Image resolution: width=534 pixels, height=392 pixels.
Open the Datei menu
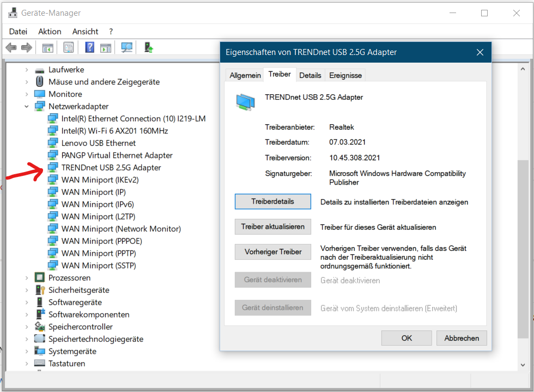point(18,32)
